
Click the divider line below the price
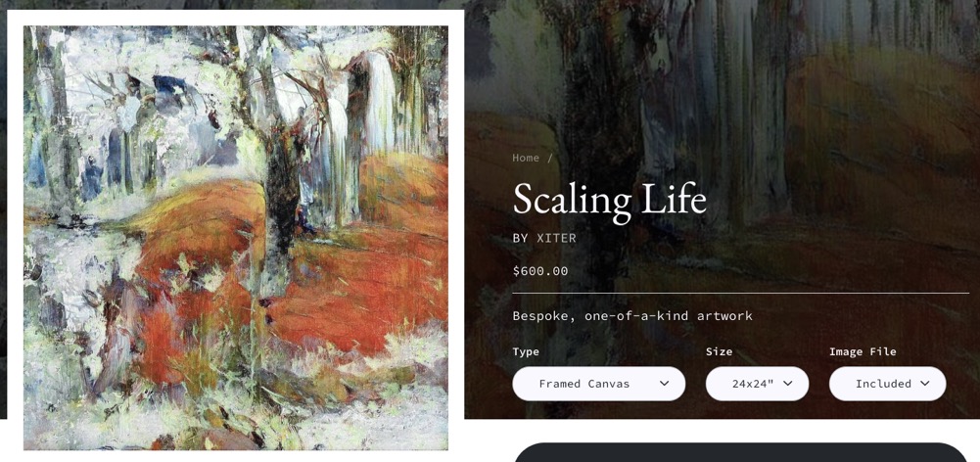click(x=740, y=294)
